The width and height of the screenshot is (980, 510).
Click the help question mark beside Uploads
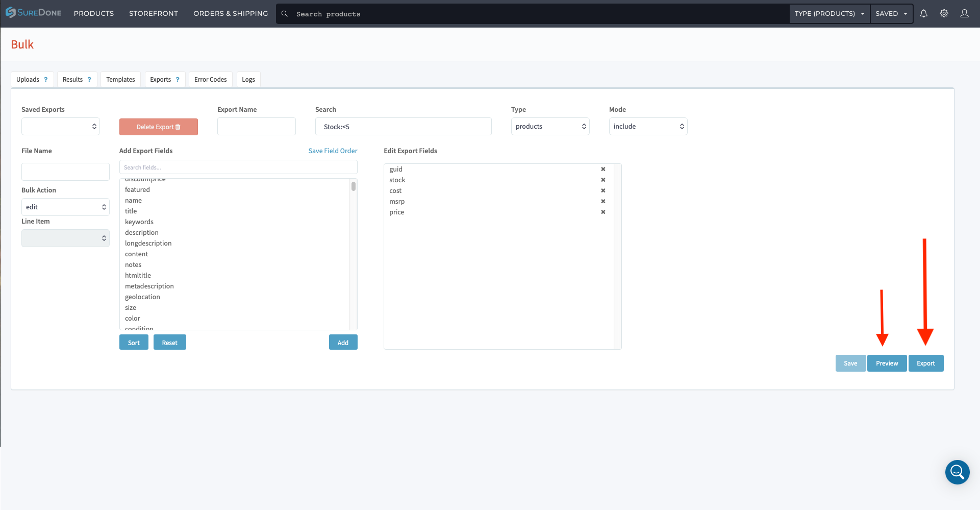point(46,80)
